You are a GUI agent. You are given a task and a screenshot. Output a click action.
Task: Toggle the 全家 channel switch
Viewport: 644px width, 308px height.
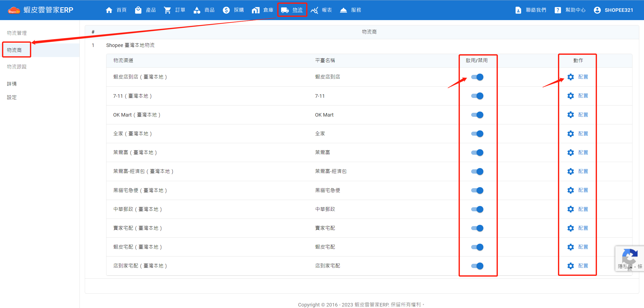(x=477, y=134)
